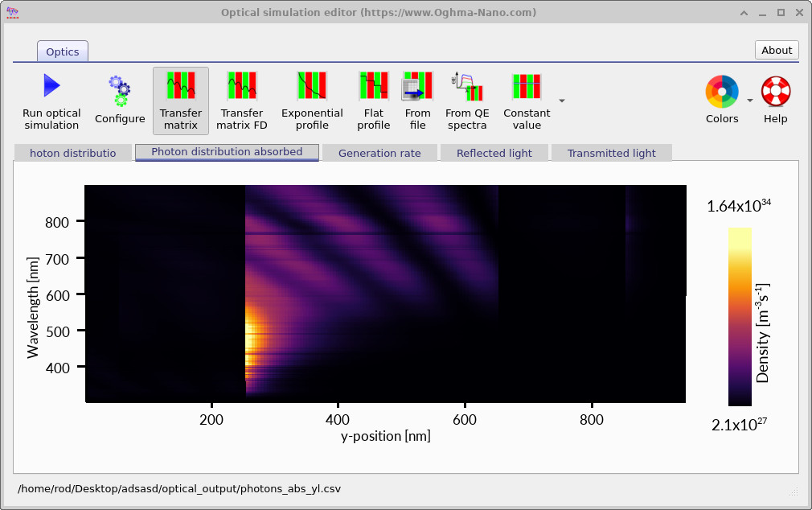The width and height of the screenshot is (812, 510).
Task: Switch to Generation rate tab
Action: click(x=379, y=153)
